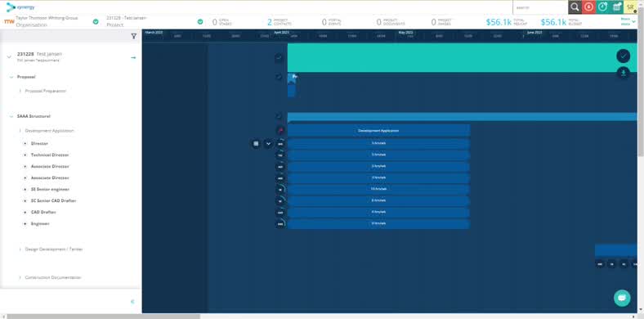
Task: Toggle the green check beside project name
Action: tap(200, 22)
